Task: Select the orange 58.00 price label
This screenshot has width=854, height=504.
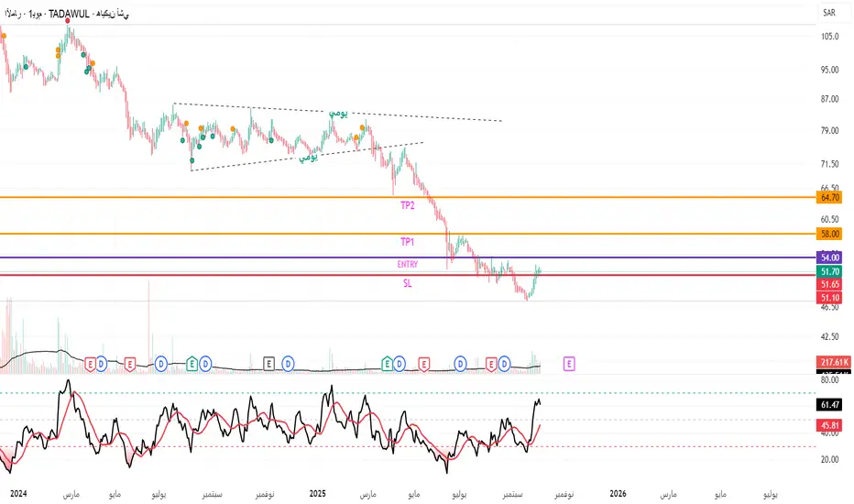Action: [829, 234]
